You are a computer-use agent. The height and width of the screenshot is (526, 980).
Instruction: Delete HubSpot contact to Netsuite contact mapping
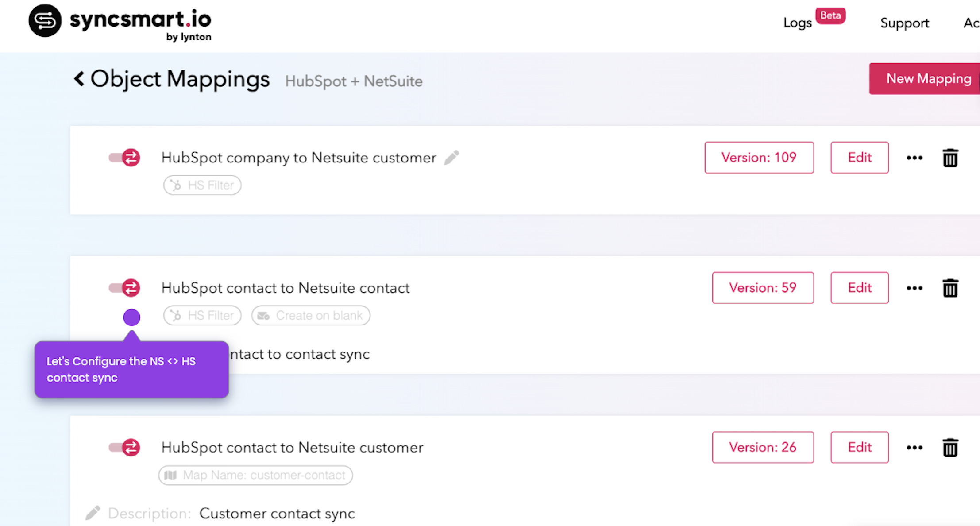point(950,288)
